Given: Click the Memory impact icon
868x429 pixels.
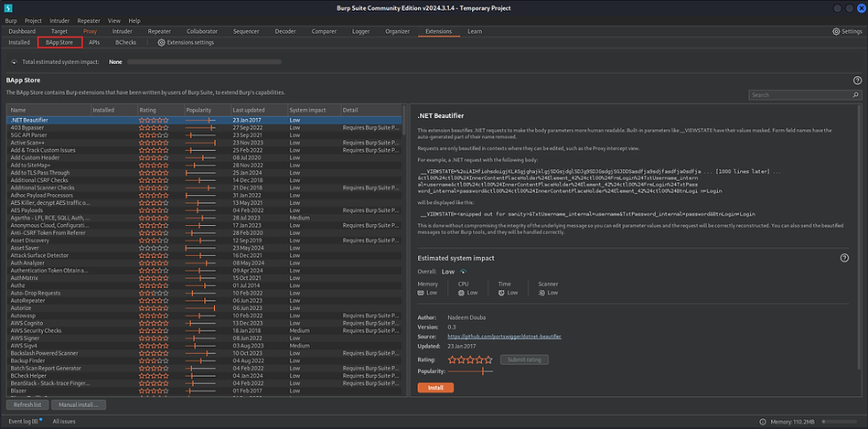Looking at the screenshot, I should click(x=422, y=293).
